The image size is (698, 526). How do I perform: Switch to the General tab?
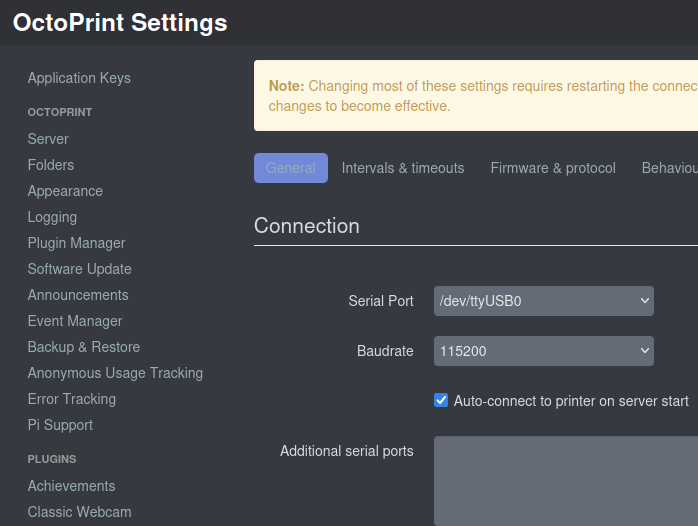point(291,168)
